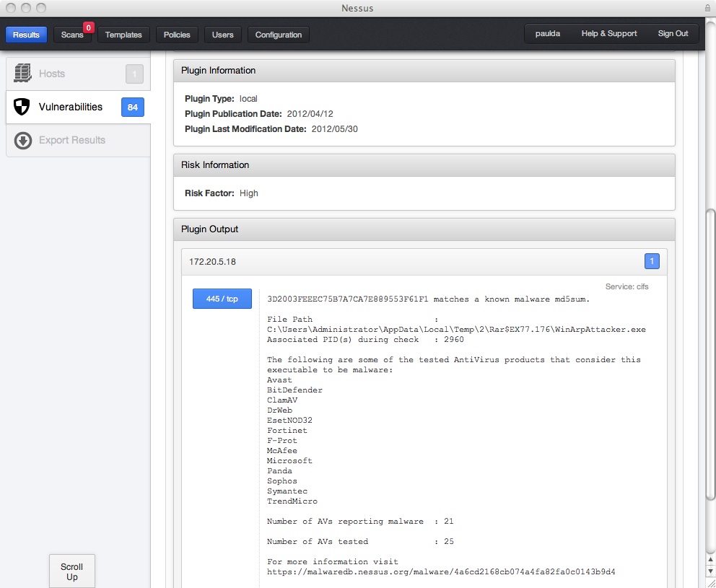Click Microsoft in the AntiVirus list

coord(289,460)
